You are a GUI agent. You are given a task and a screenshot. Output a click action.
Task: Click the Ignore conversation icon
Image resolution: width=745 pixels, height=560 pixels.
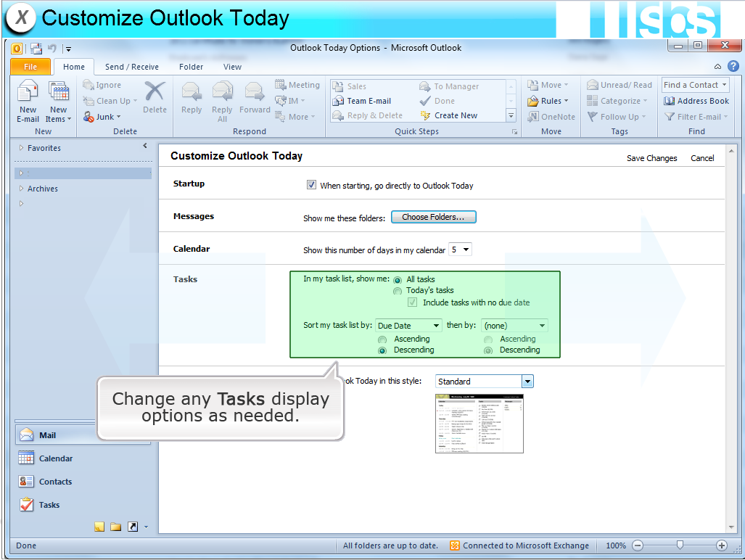89,85
